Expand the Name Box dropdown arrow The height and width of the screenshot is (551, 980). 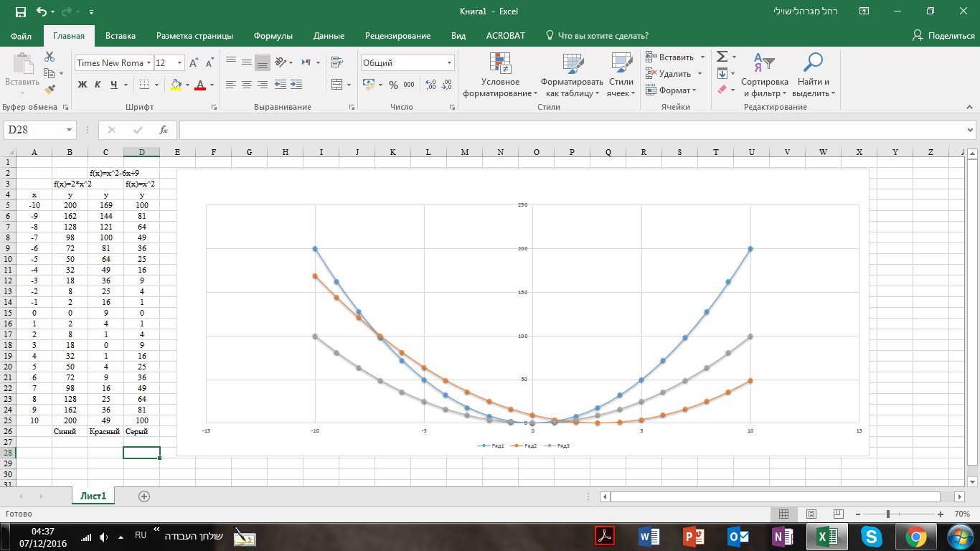pyautogui.click(x=70, y=130)
